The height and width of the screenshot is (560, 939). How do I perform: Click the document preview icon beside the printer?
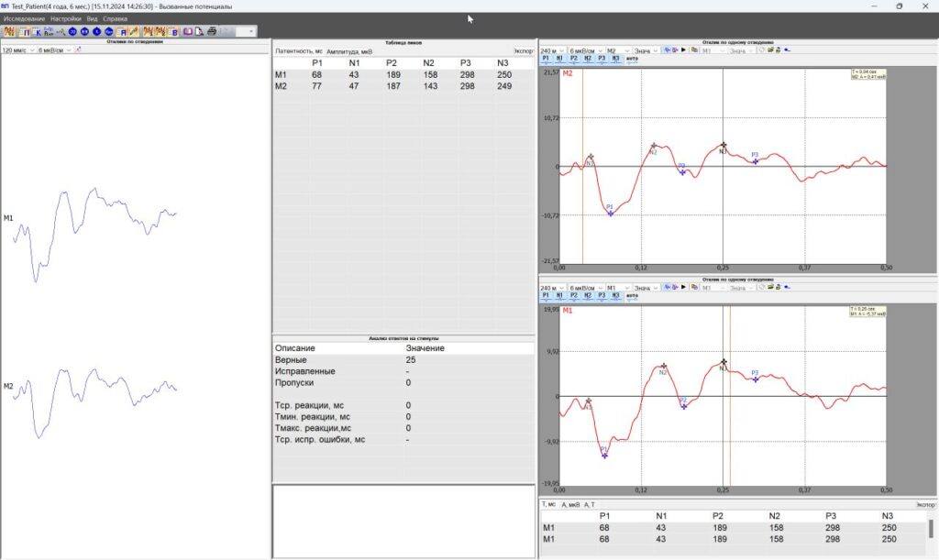(199, 31)
